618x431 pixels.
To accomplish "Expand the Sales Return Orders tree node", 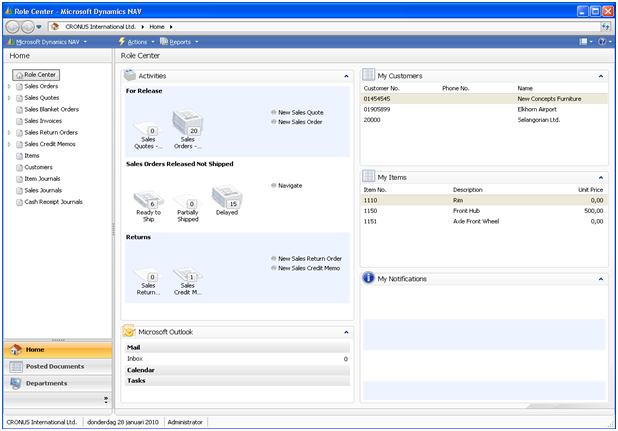I will pos(9,133).
